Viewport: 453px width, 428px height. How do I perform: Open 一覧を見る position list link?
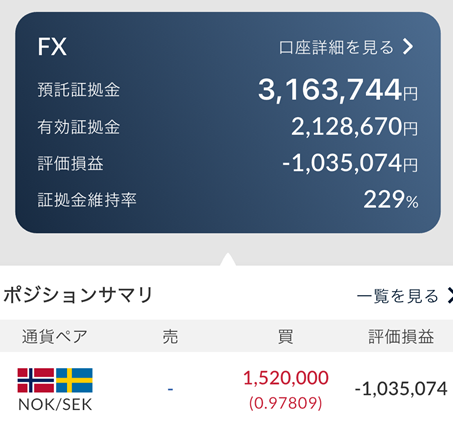(397, 296)
